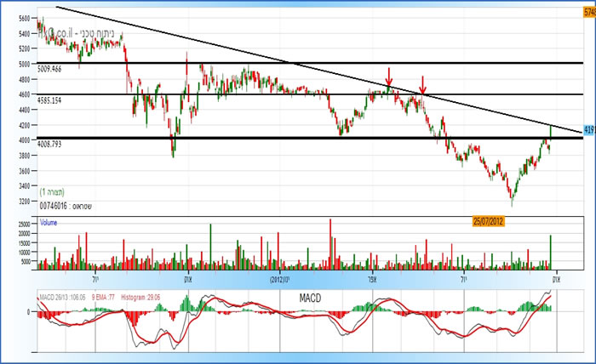Click the אפר month label on time axis
Image resolution: width=596 pixels, height=364 pixels.
coord(373,278)
